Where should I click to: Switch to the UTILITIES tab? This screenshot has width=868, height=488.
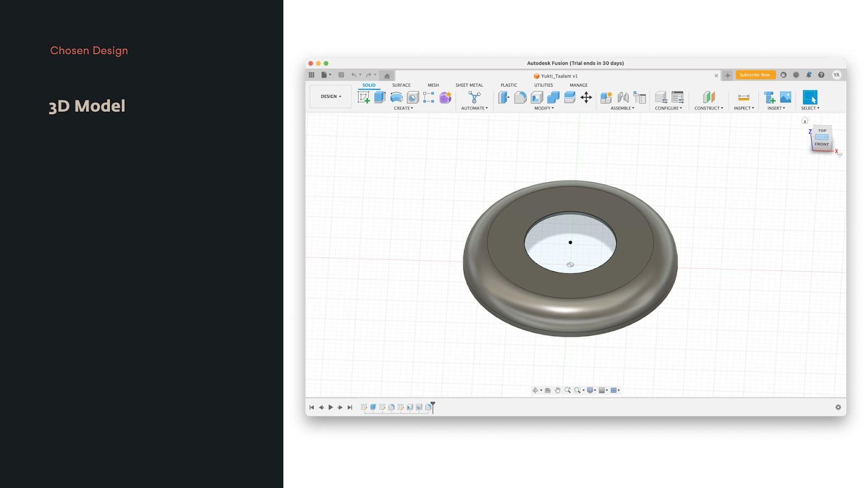coord(544,85)
